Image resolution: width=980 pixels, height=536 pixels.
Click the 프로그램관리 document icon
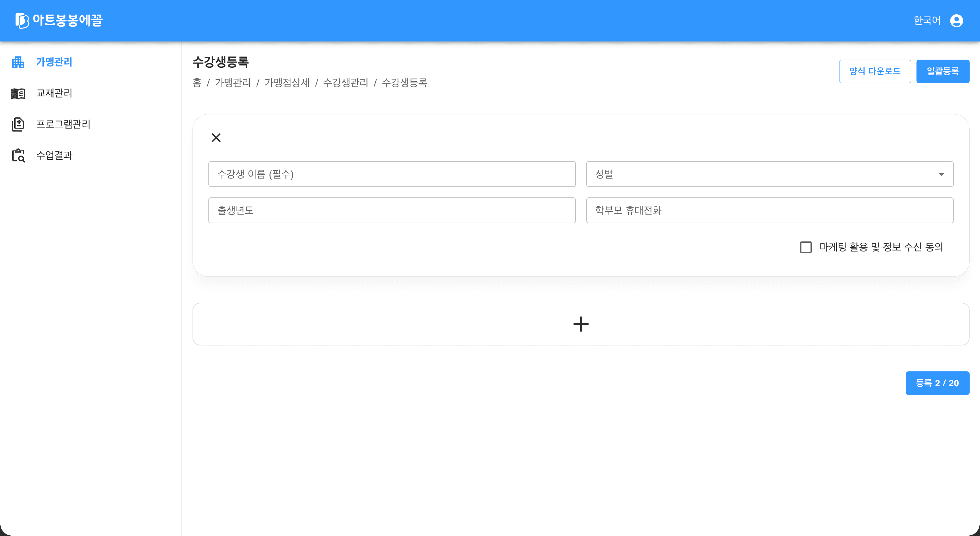18,124
